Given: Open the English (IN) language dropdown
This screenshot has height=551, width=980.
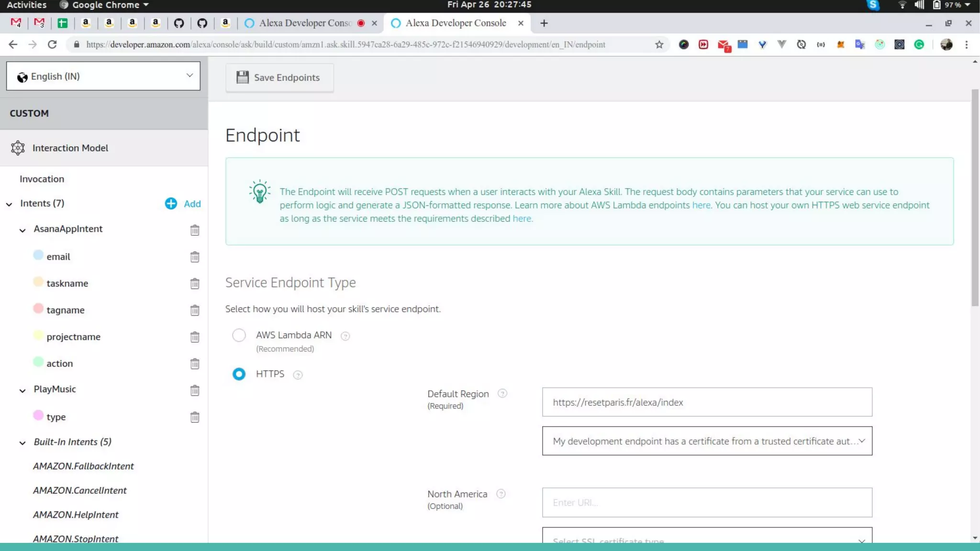Looking at the screenshot, I should [103, 76].
